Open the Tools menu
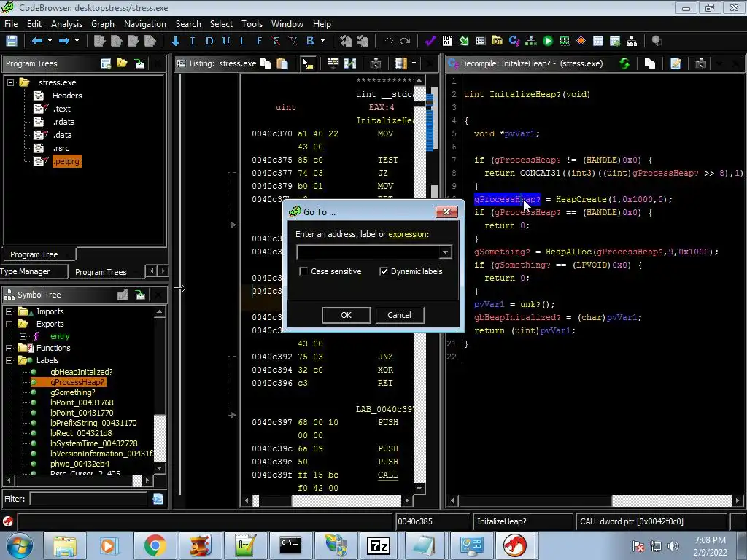 252,24
